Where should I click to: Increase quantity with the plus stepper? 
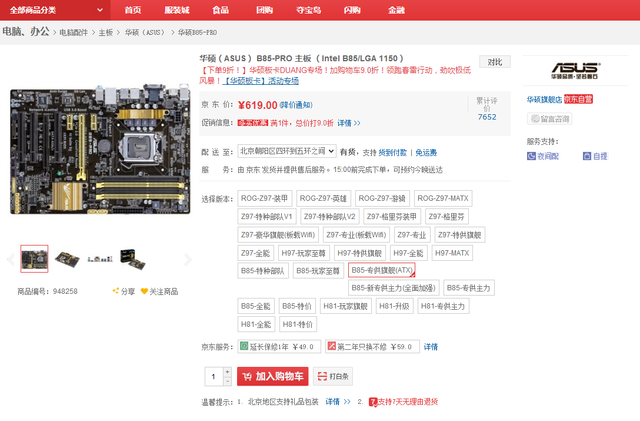pos(228,371)
